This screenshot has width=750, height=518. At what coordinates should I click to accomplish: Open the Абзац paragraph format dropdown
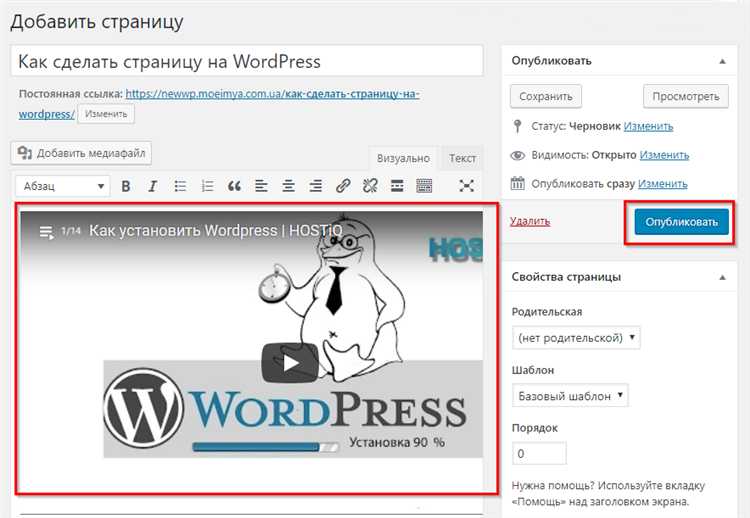(62, 186)
